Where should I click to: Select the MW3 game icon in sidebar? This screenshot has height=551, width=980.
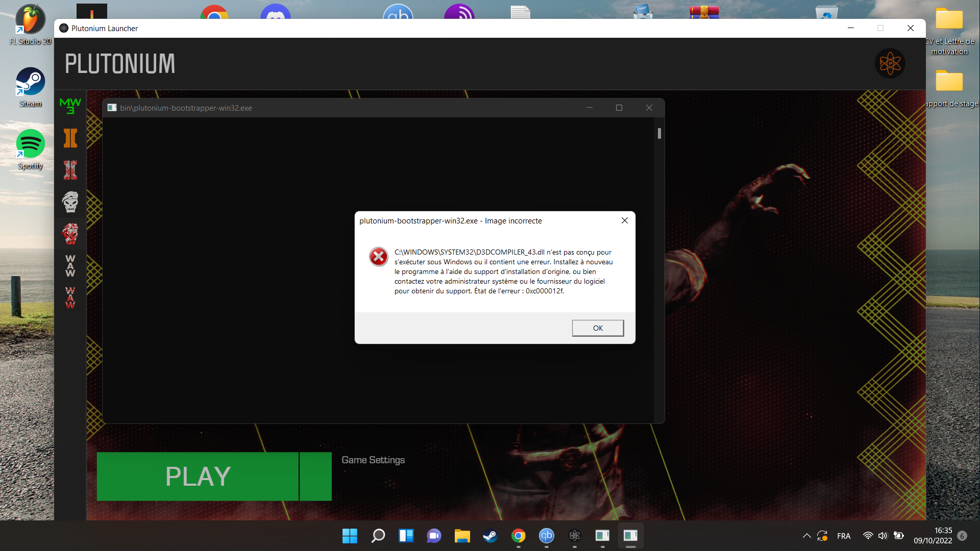70,106
